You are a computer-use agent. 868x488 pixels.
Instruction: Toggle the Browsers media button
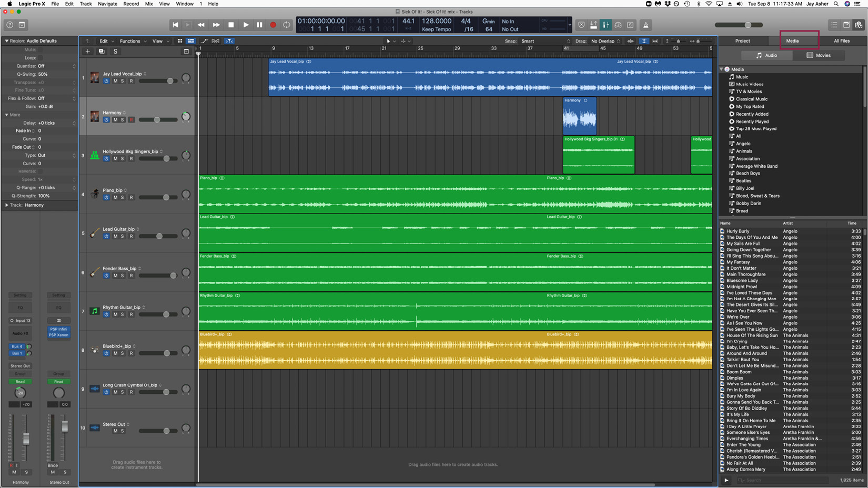point(859,25)
